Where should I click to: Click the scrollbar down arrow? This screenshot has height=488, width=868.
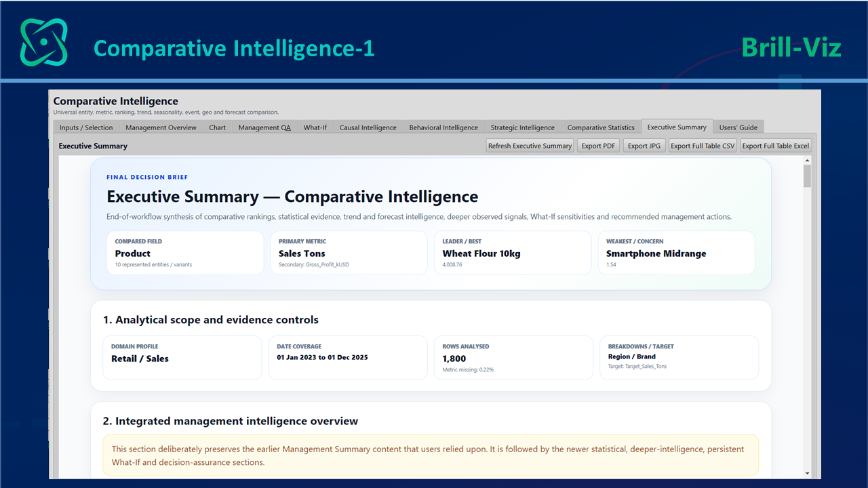point(807,473)
